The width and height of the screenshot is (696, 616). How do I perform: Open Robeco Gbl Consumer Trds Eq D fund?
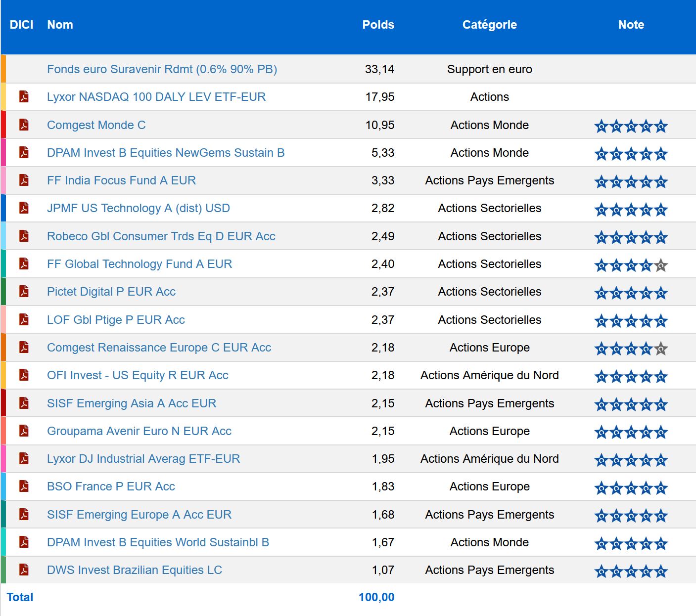pyautogui.click(x=161, y=236)
